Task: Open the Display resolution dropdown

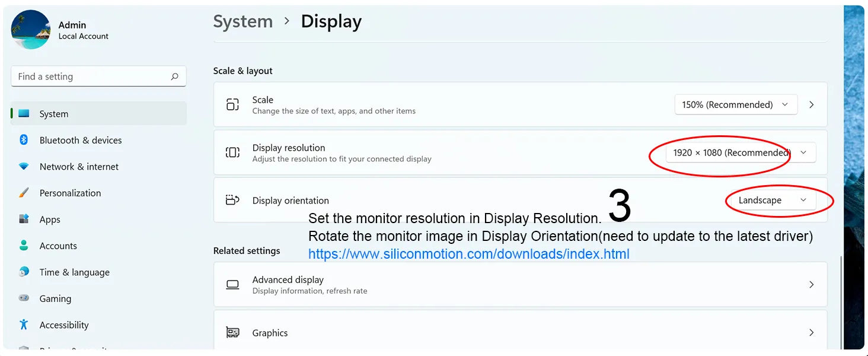Action: coord(741,153)
